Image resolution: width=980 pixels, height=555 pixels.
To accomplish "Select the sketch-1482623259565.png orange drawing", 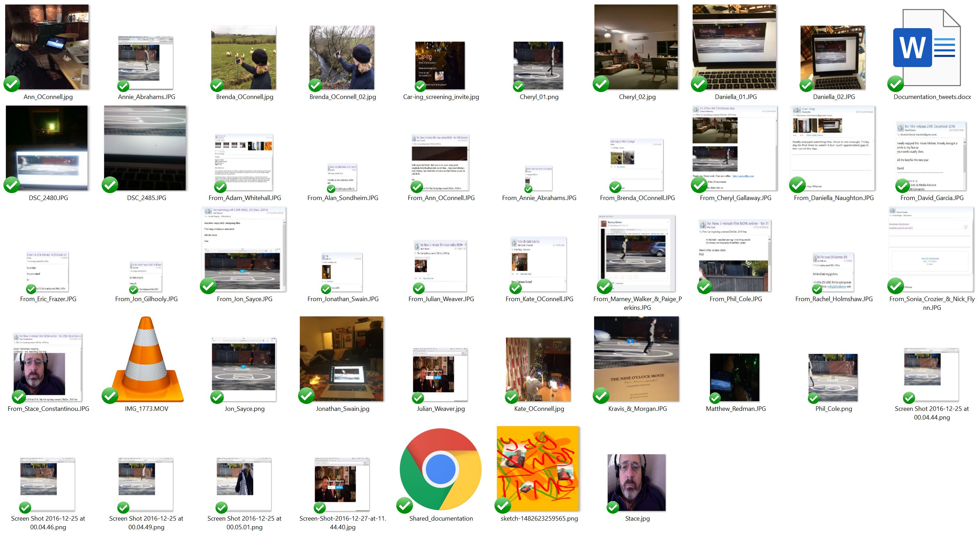I will [538, 469].
